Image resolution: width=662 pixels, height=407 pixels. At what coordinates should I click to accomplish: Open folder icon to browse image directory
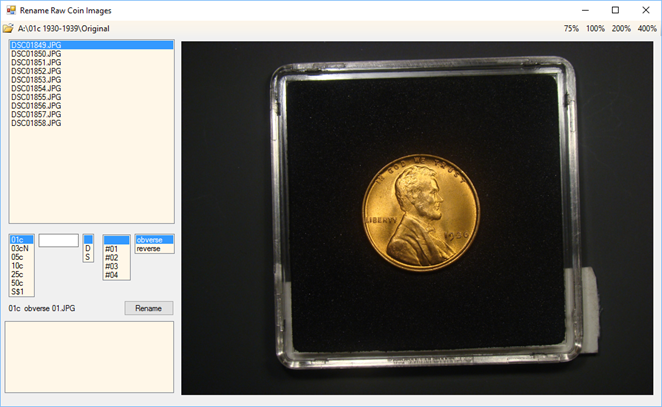point(8,28)
